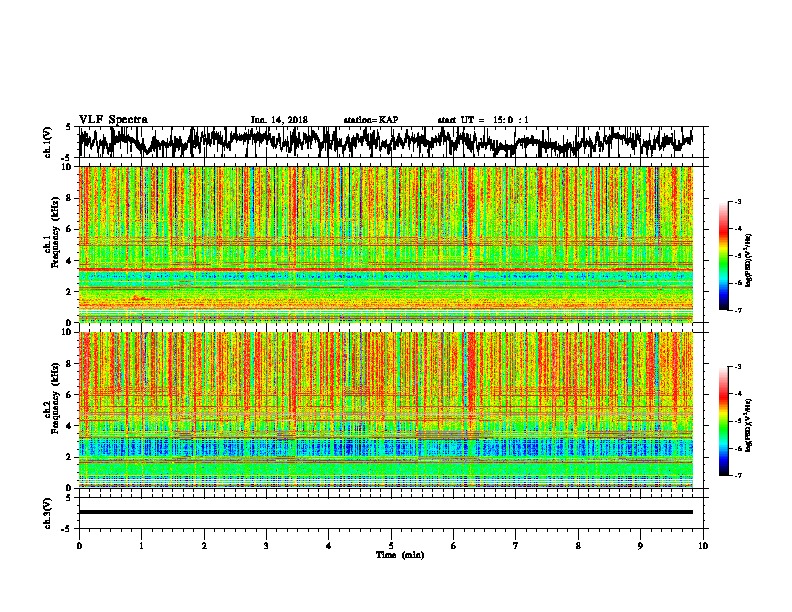Click time axis tick label '1'
The image size is (792, 612).
click(x=141, y=546)
